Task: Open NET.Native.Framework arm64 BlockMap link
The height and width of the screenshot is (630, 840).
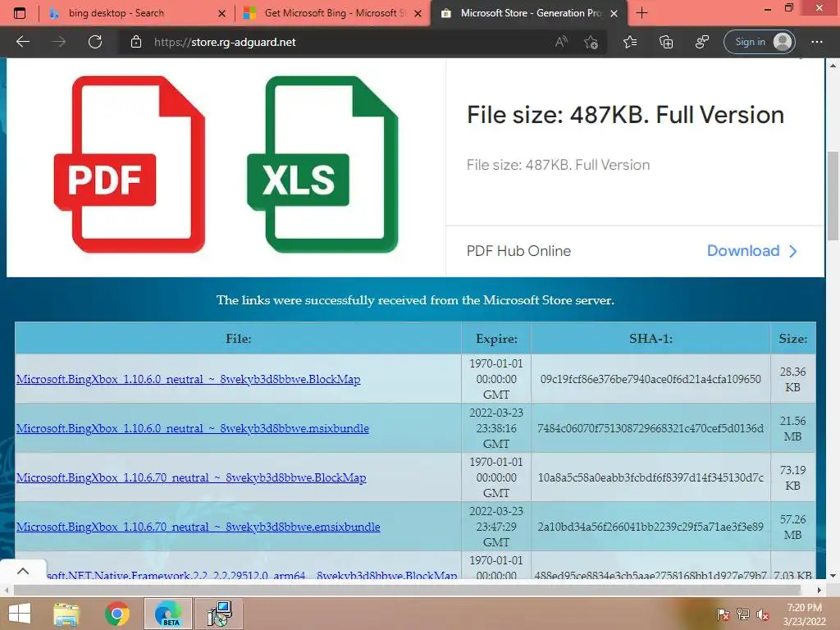Action: coord(252,575)
